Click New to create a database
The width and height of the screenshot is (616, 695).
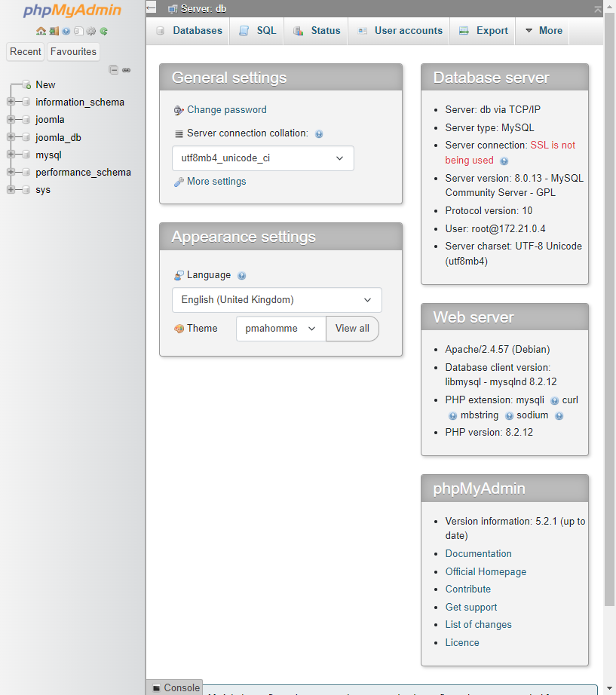45,84
